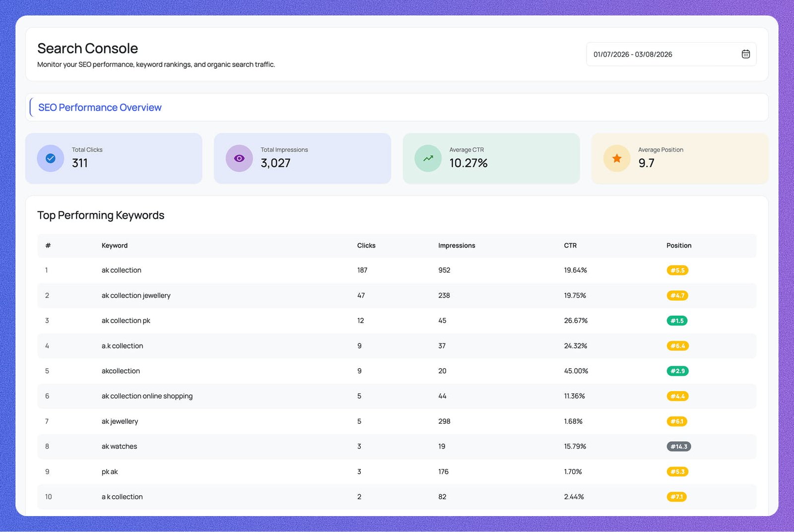This screenshot has width=794, height=532.
Task: Select the yellow #5.5 position badge for ak collection
Action: tap(677, 270)
